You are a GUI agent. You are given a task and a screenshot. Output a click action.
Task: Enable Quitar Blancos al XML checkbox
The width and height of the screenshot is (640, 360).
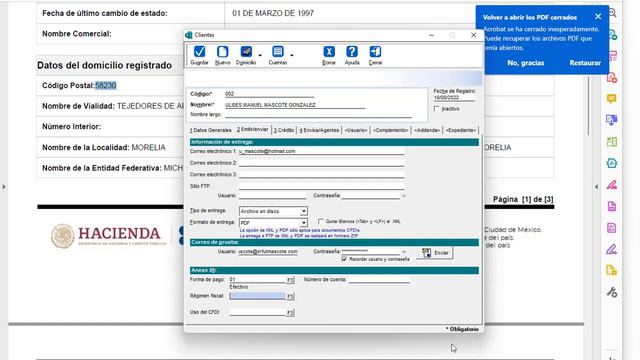(x=320, y=221)
